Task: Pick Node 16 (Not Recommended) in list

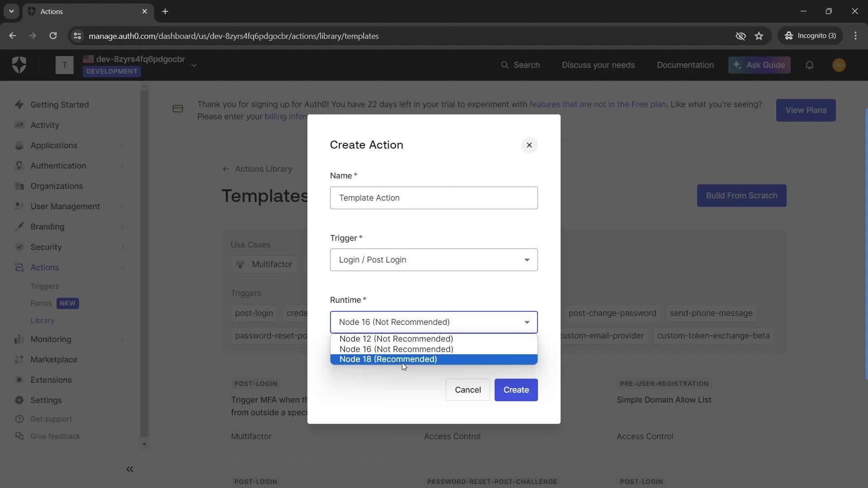Action: tap(434, 349)
